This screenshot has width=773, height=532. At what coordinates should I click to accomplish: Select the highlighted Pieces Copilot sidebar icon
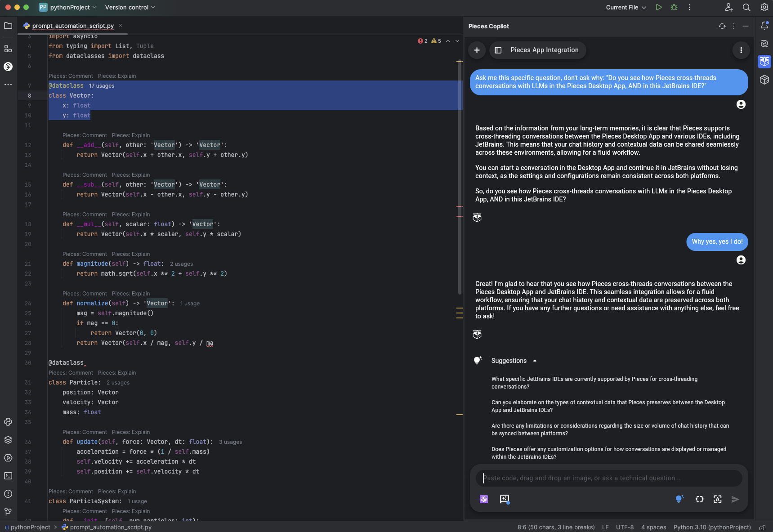point(764,62)
